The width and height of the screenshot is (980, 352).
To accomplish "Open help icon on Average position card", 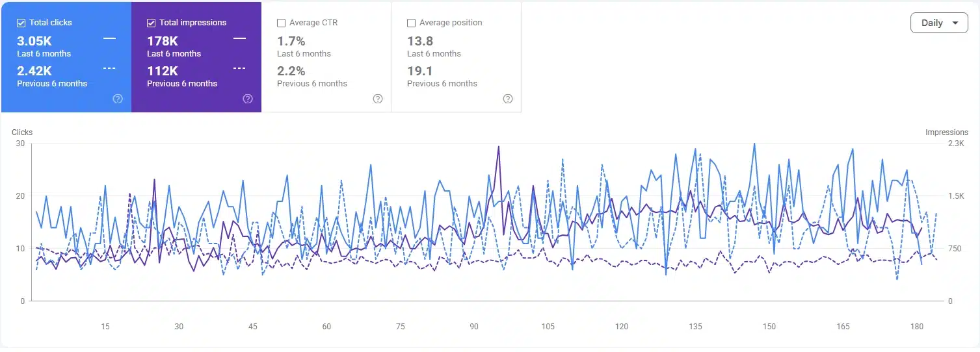I will point(508,99).
